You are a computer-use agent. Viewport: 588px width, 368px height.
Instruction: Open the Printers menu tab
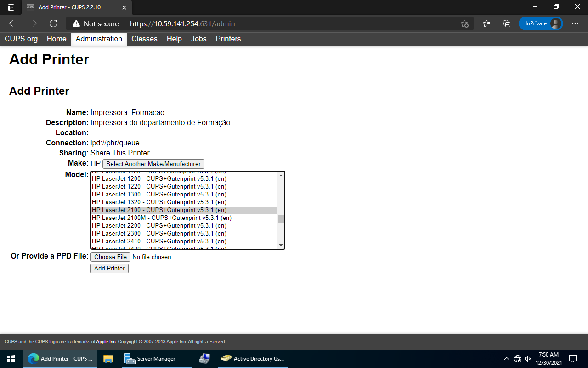pyautogui.click(x=228, y=39)
